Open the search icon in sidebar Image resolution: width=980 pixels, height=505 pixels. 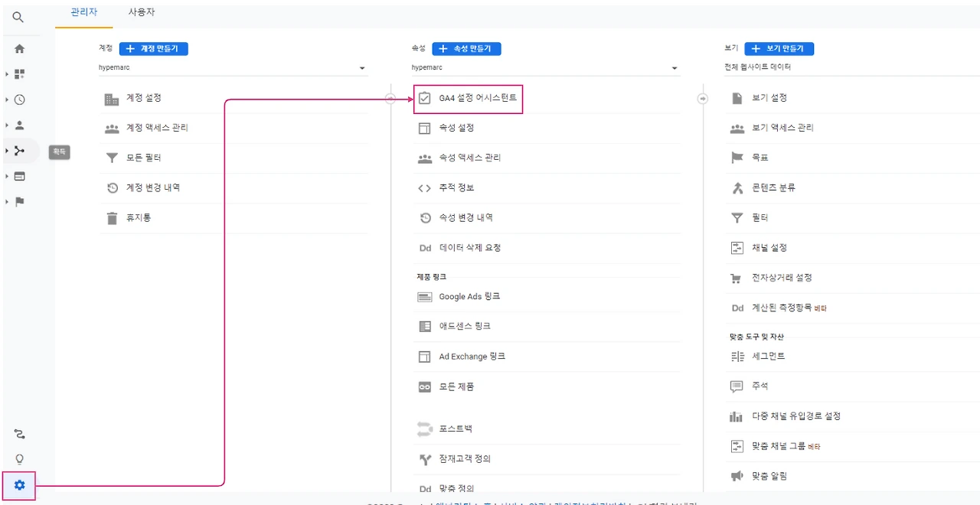[18, 17]
